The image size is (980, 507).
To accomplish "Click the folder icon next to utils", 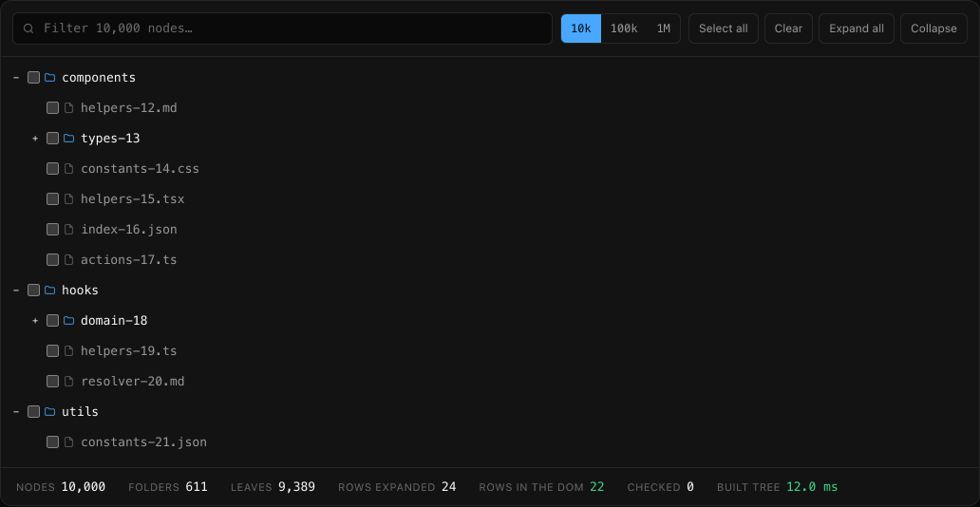I will pos(50,411).
